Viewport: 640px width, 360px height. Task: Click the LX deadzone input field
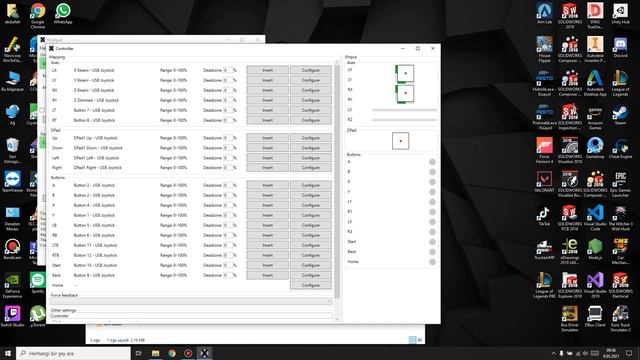[x=228, y=70]
